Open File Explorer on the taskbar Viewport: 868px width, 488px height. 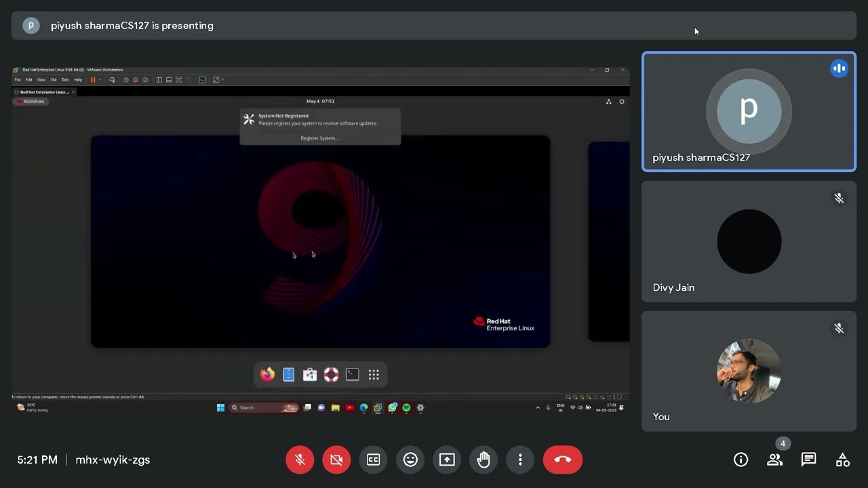click(336, 407)
